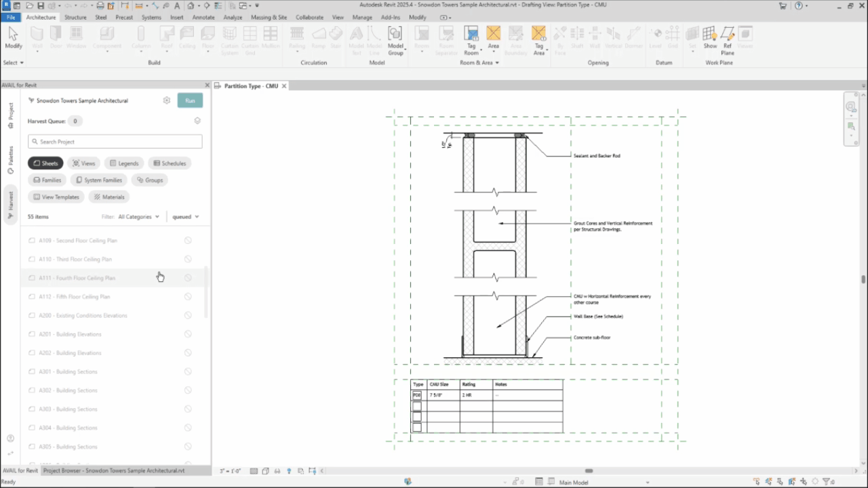Viewport: 868px width, 488px height.
Task: Click the sheet list scrollbar in AVAIL panel
Action: coord(206,293)
